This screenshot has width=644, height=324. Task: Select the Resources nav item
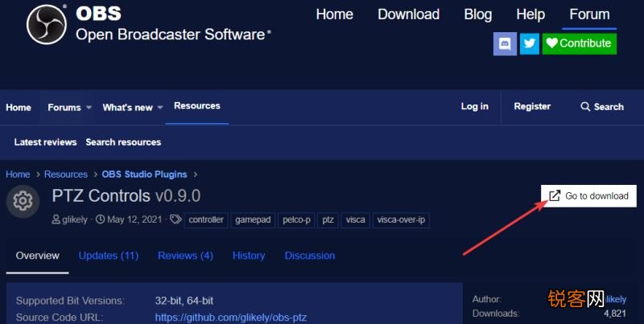click(x=197, y=106)
